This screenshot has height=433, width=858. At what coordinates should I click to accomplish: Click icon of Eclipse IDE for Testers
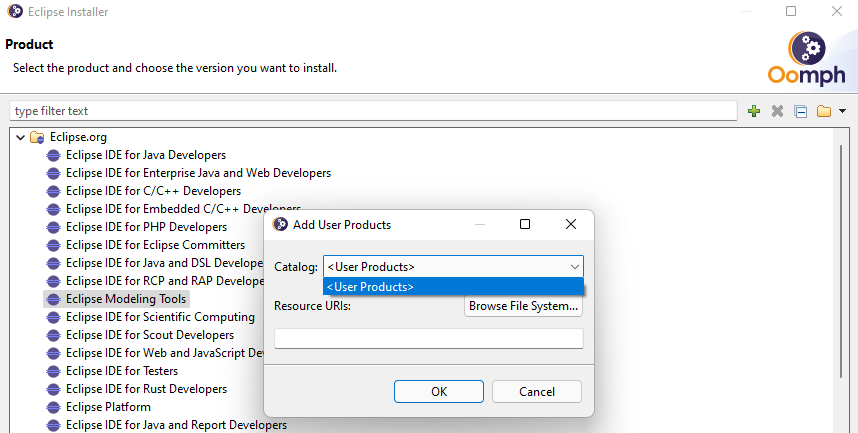[x=54, y=372]
